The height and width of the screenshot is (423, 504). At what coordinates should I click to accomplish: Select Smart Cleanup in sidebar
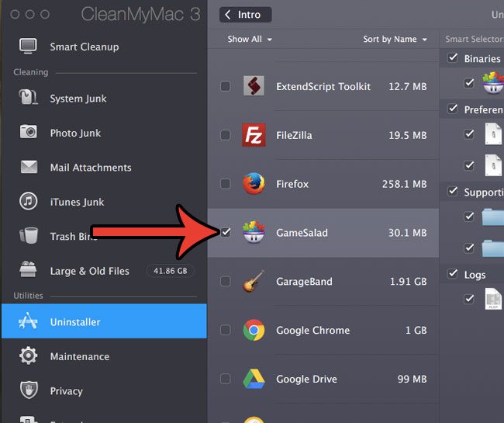(104, 47)
